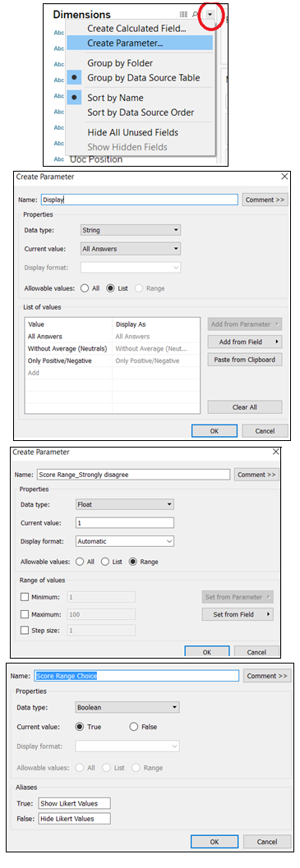Viewport: 300px width, 868px height.
Task: Close the Display Create Parameter dialog
Action: point(284,177)
